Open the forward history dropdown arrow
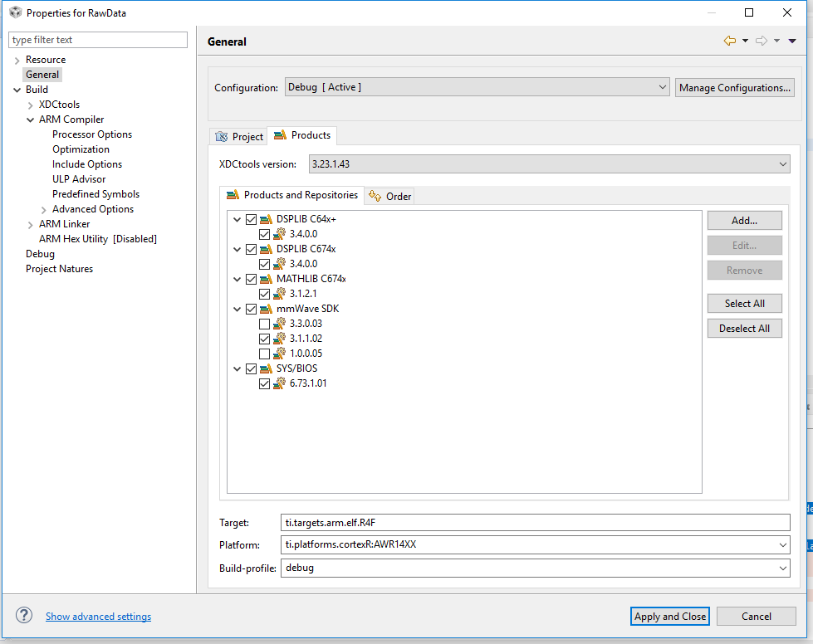The width and height of the screenshot is (813, 644). click(776, 41)
